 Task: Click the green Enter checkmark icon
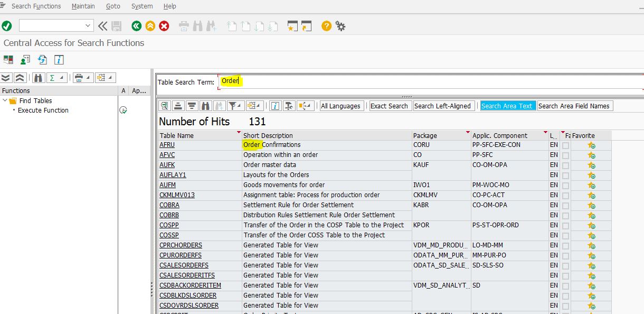[x=7, y=26]
